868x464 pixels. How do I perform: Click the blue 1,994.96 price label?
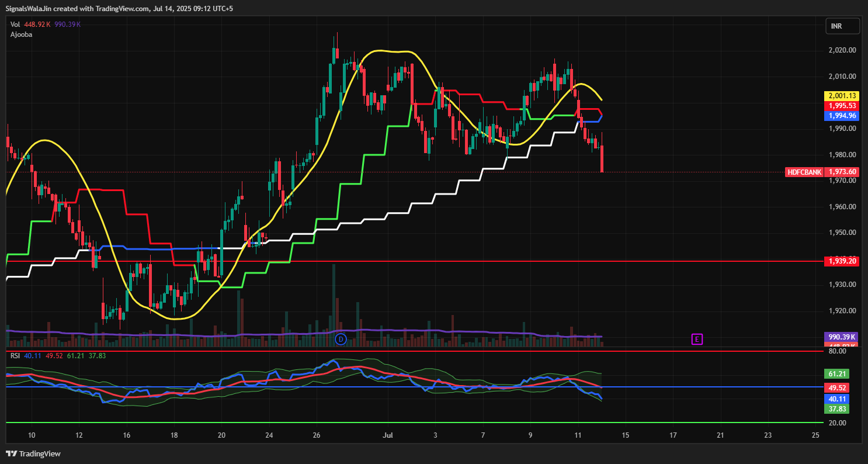(842, 116)
